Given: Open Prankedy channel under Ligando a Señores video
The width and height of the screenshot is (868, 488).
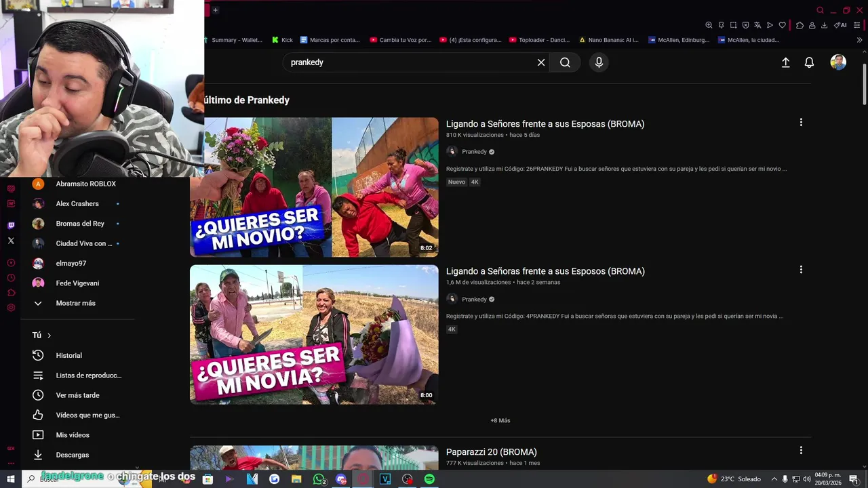Looking at the screenshot, I should [474, 152].
